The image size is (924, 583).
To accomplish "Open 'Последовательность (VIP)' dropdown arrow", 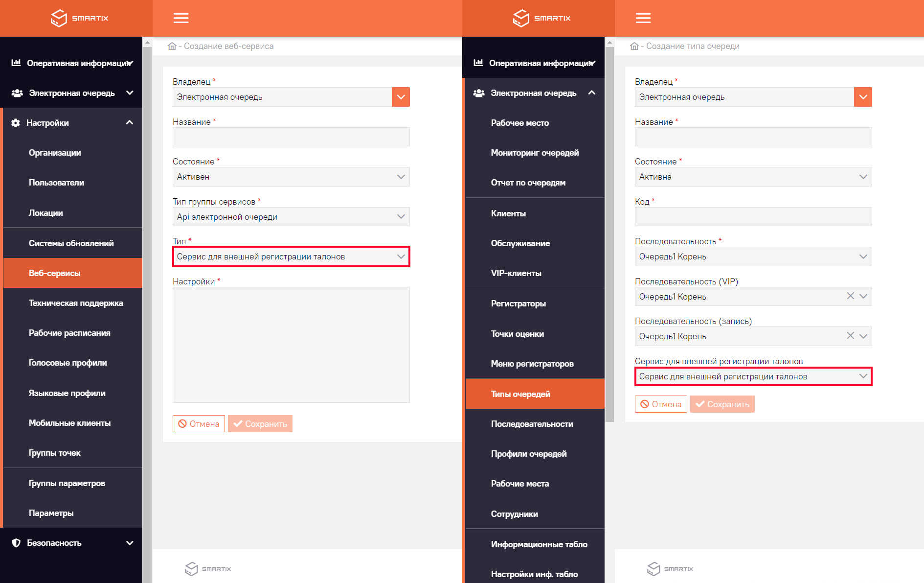I will tap(863, 296).
